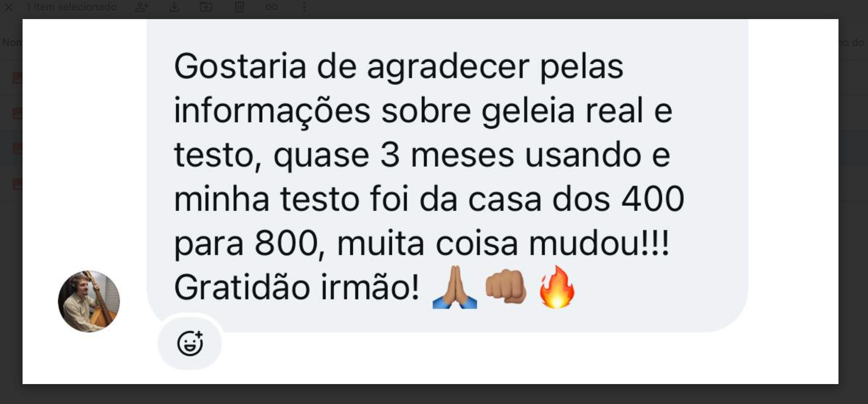
Task: Add an emoji reaction with the smiley-plus button
Action: pos(190,343)
